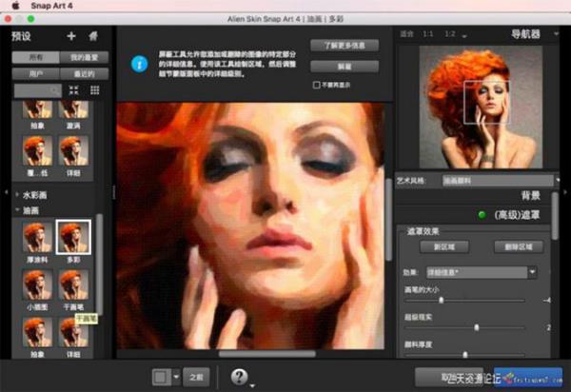This screenshot has height=392, width=571.
Task: Enable the 不要再显示 checkbox
Action: [317, 85]
